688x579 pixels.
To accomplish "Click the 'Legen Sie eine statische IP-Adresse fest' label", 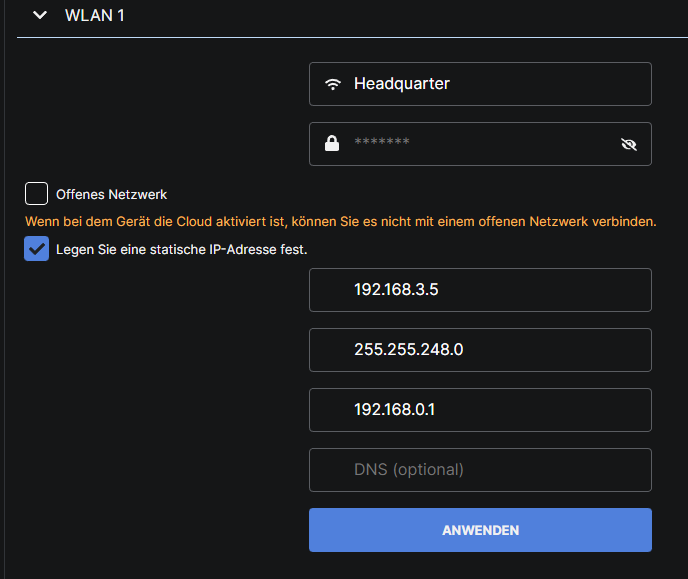I will 181,249.
